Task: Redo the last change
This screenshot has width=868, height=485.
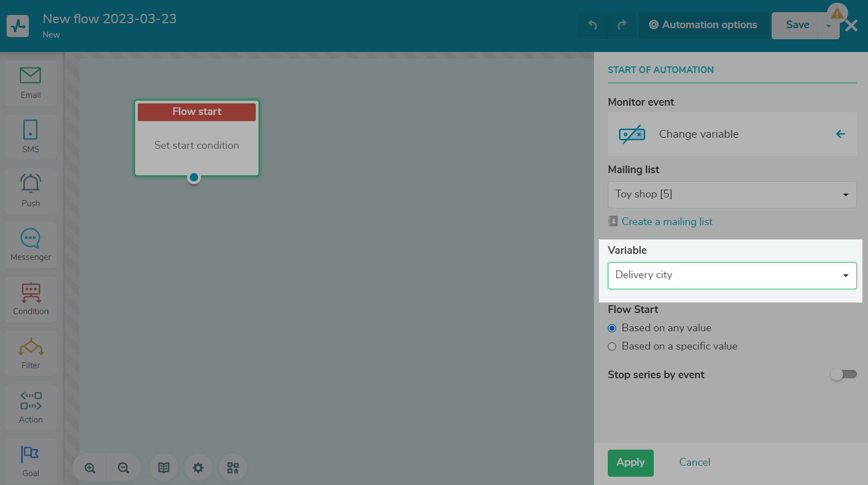Action: tap(622, 25)
